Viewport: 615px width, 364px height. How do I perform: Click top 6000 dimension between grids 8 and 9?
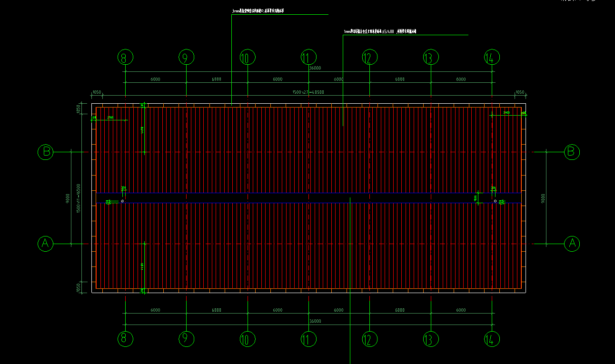(155, 79)
